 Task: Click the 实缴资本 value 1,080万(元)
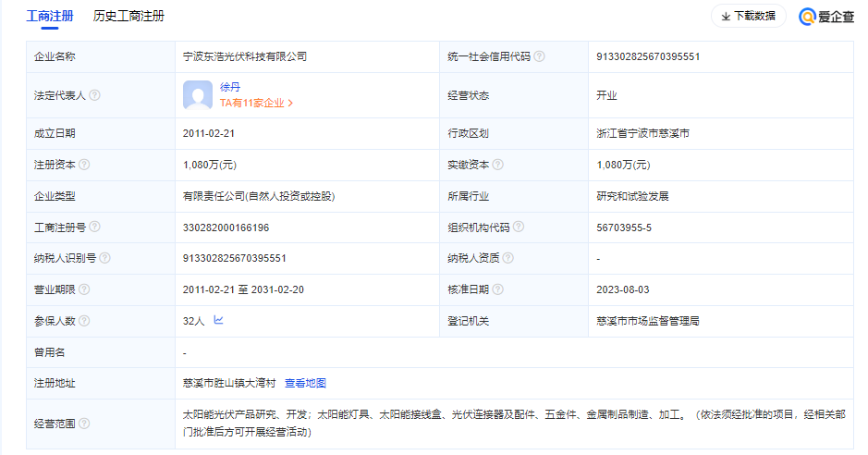click(623, 165)
